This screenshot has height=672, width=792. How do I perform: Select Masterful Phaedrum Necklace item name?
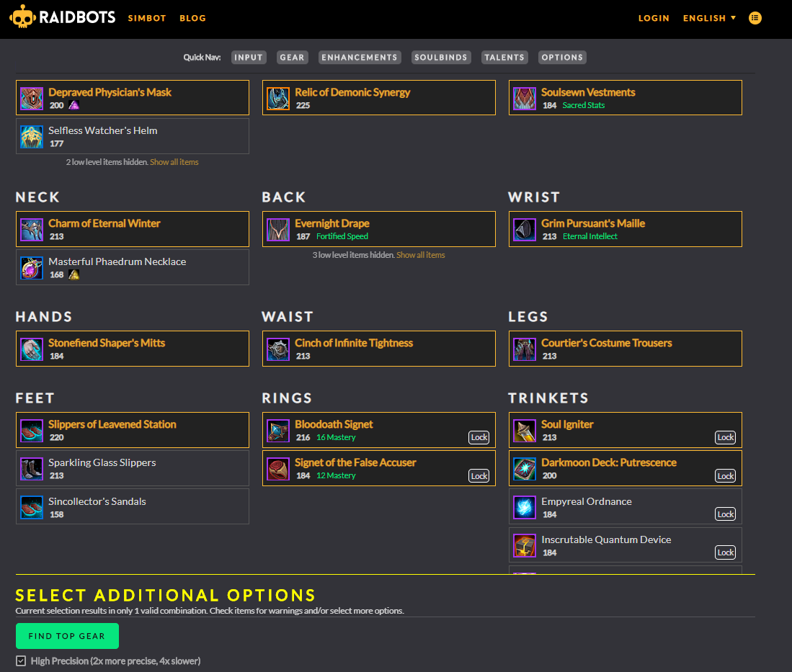117,261
